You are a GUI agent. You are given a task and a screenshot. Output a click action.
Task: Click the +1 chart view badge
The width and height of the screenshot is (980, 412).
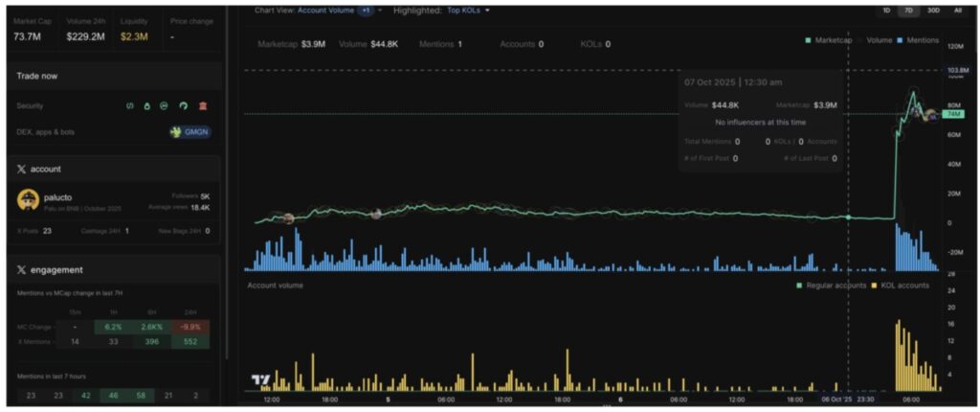coord(366,10)
